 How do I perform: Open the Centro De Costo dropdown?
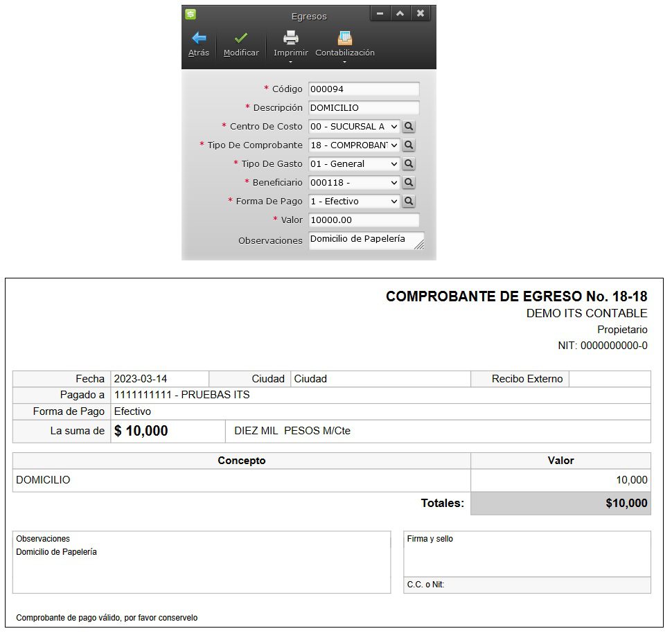click(354, 126)
